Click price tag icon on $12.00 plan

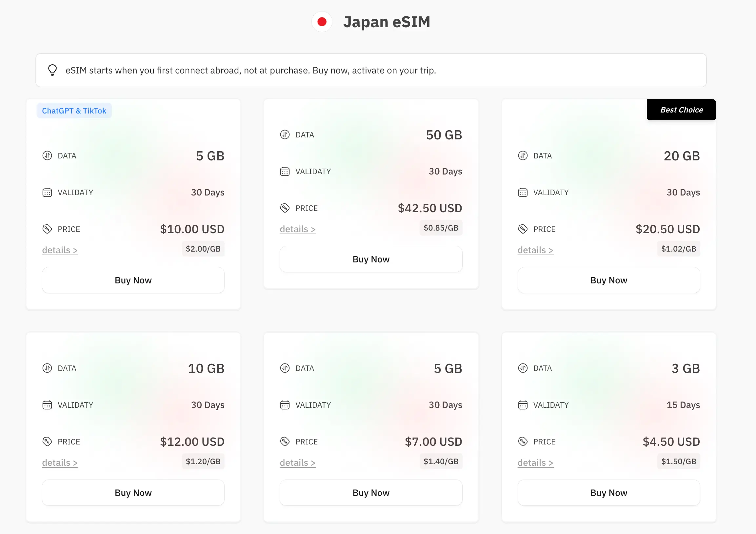point(47,442)
